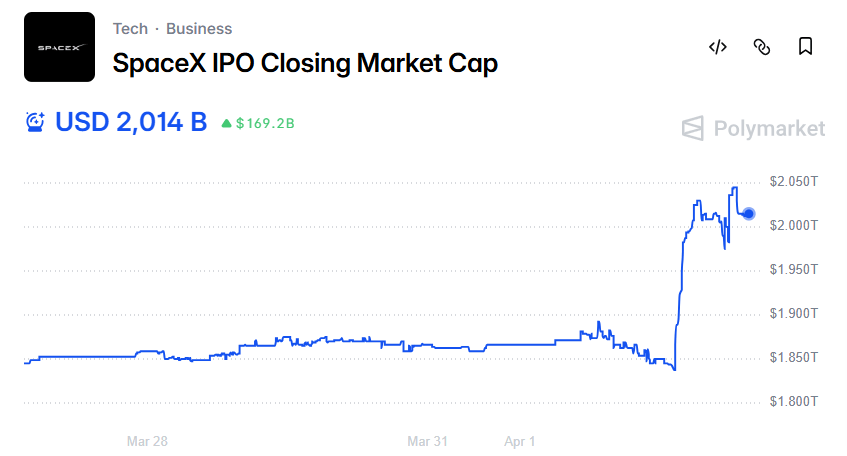Select the blue current-value dot on chart
The image size is (847, 456).
point(749,213)
